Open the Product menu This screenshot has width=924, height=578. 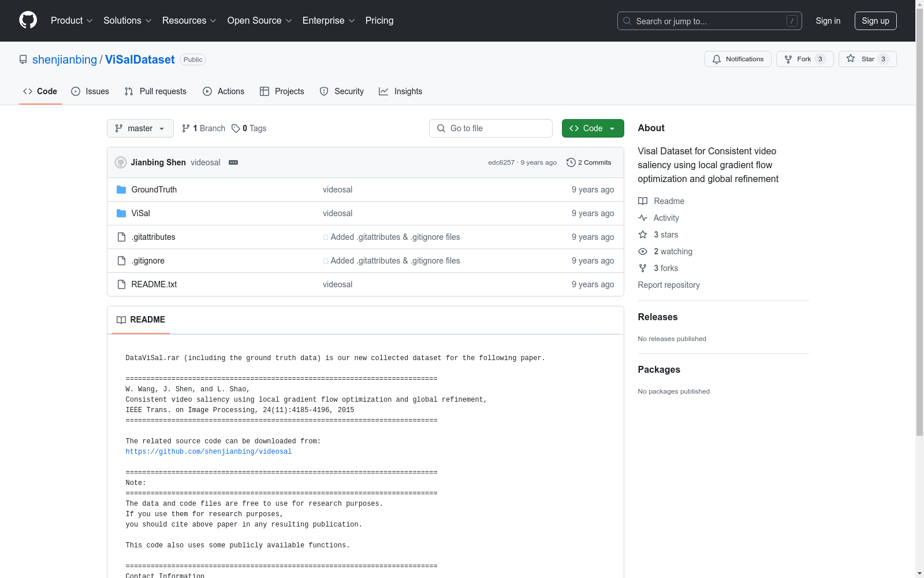72,20
